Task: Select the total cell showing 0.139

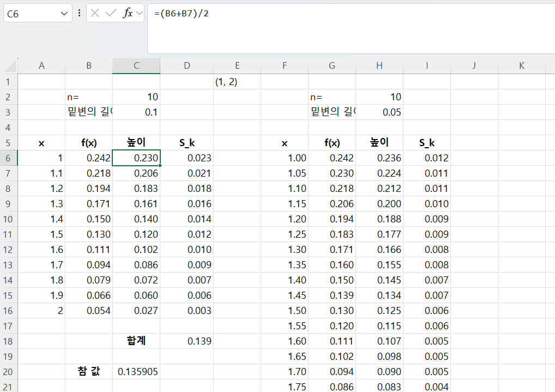Action: coord(187,341)
